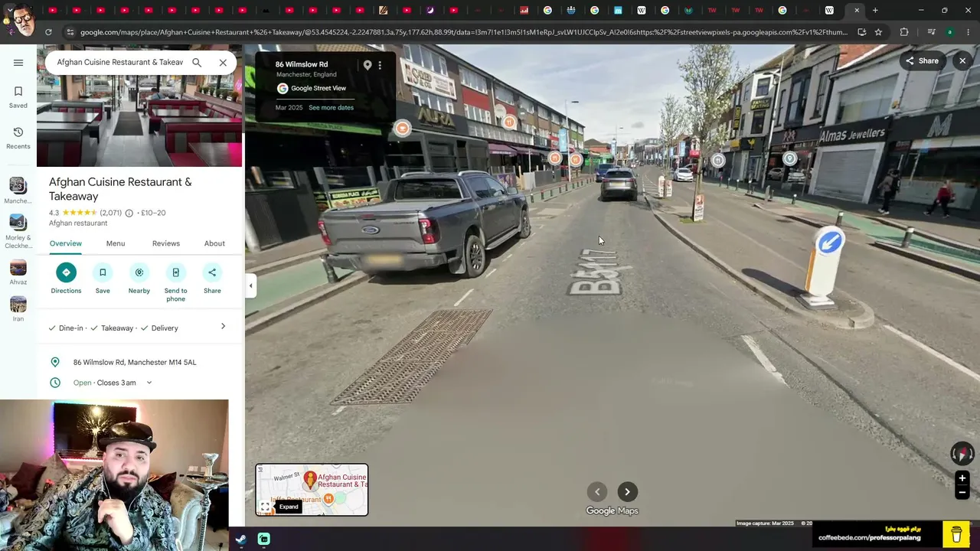Click the compass rotate control
Image resolution: width=980 pixels, height=551 pixels.
[962, 454]
